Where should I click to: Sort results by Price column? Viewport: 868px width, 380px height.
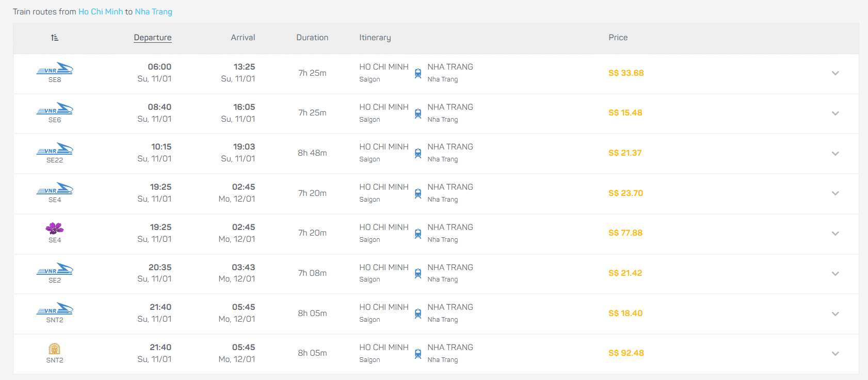pos(618,38)
